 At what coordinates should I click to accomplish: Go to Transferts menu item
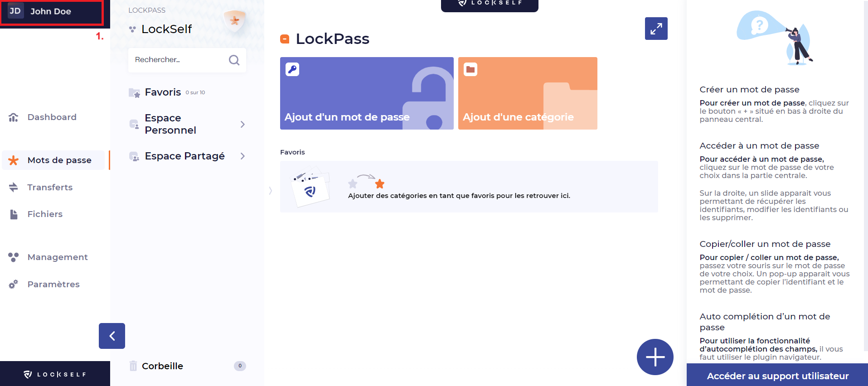point(50,187)
